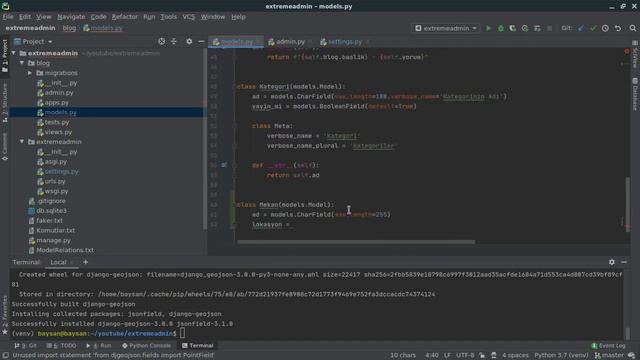This screenshot has height=360, width=640.
Task: Click the profiler run icon in the toolbar
Action: click(525, 28)
